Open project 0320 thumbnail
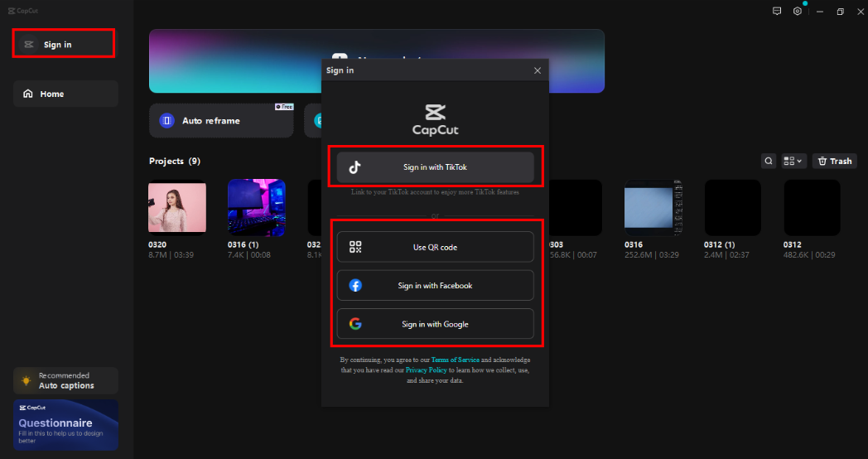The width and height of the screenshot is (868, 459). coord(177,208)
